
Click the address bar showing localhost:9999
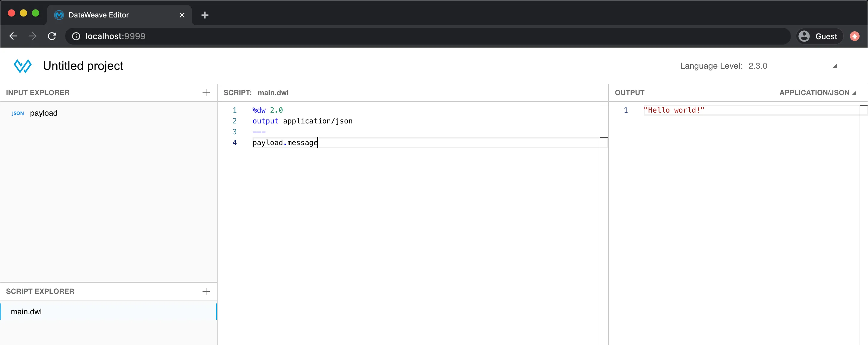point(428,36)
